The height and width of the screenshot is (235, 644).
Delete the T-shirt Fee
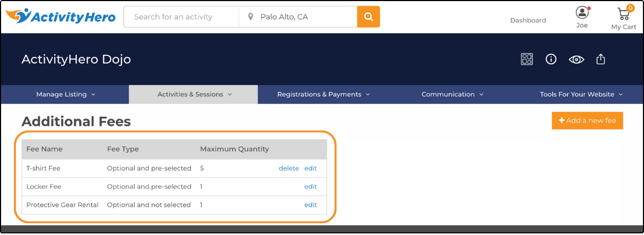[289, 168]
